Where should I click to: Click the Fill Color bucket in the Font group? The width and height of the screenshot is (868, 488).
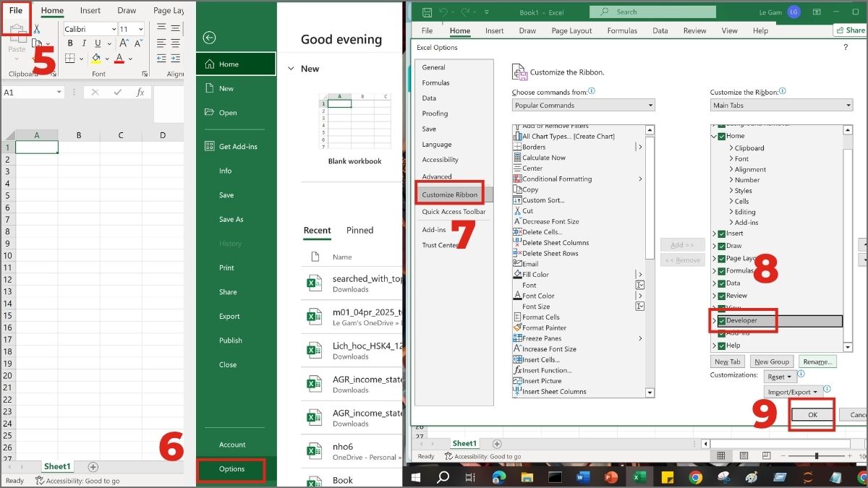point(96,59)
